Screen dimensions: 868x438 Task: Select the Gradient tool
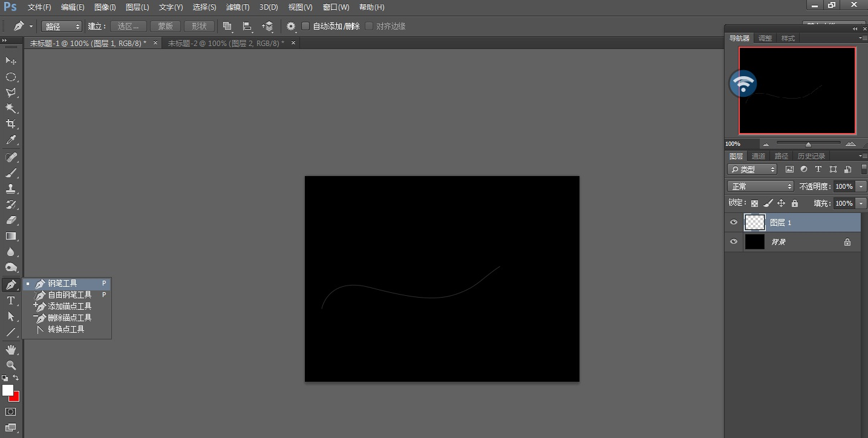pos(11,236)
